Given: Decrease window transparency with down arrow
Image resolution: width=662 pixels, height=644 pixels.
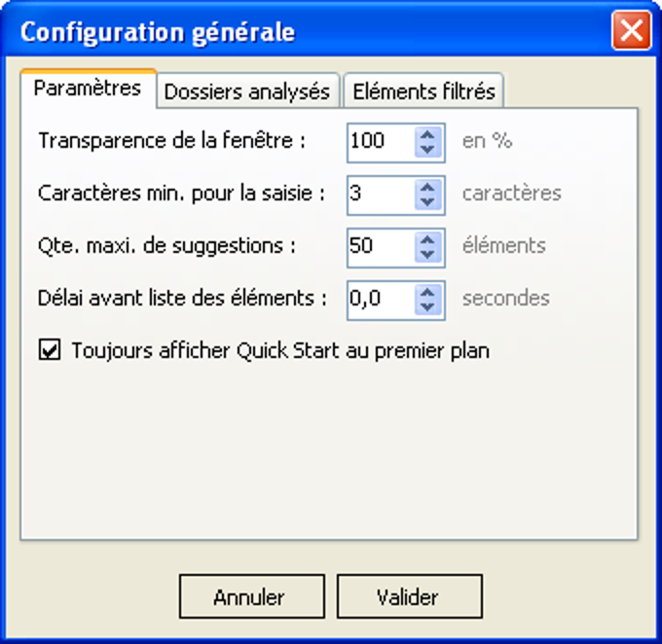Looking at the screenshot, I should tap(427, 150).
